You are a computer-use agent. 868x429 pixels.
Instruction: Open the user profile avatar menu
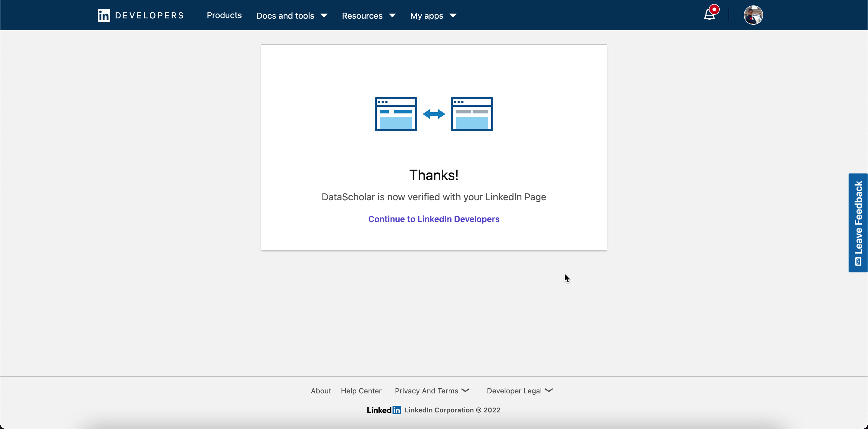pyautogui.click(x=753, y=15)
